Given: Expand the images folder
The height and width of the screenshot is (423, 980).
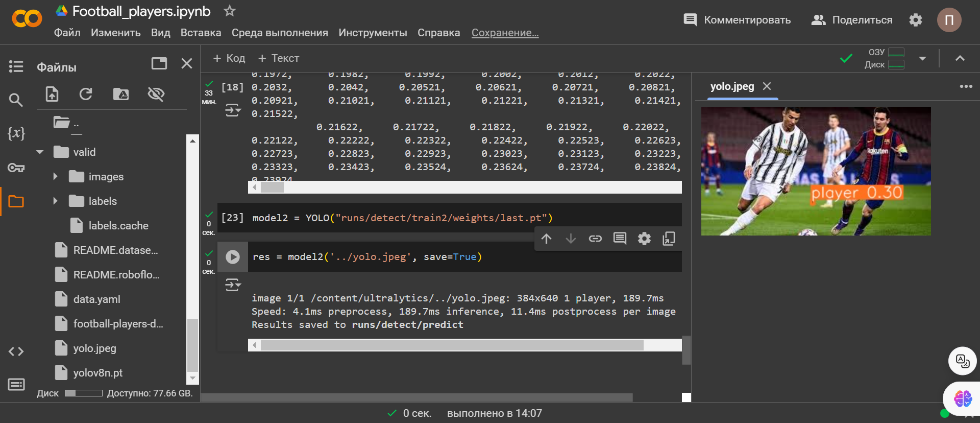Looking at the screenshot, I should (x=55, y=177).
